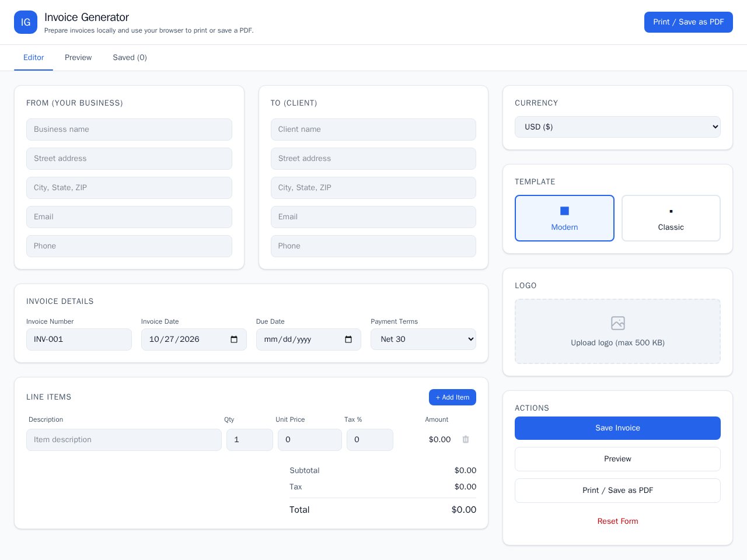Screen dimensions: 747x560
Task: Open calendar picker for Due Date
Action: click(348, 339)
